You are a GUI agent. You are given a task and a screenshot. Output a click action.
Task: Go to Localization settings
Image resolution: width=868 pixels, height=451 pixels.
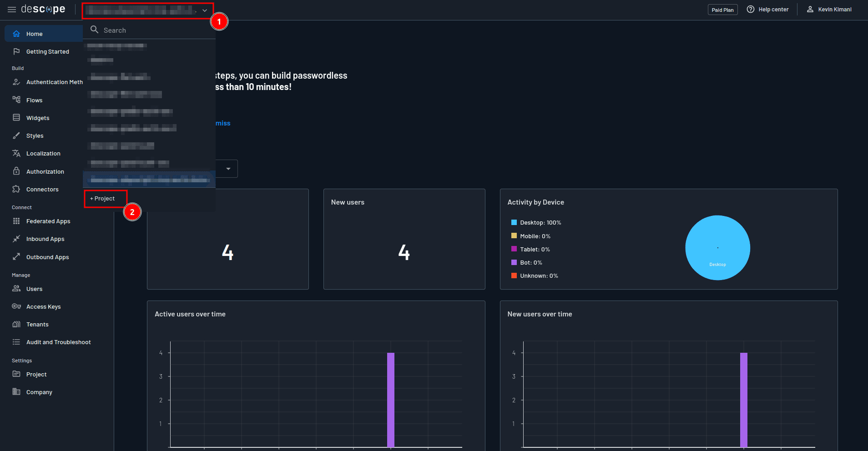[x=43, y=153]
